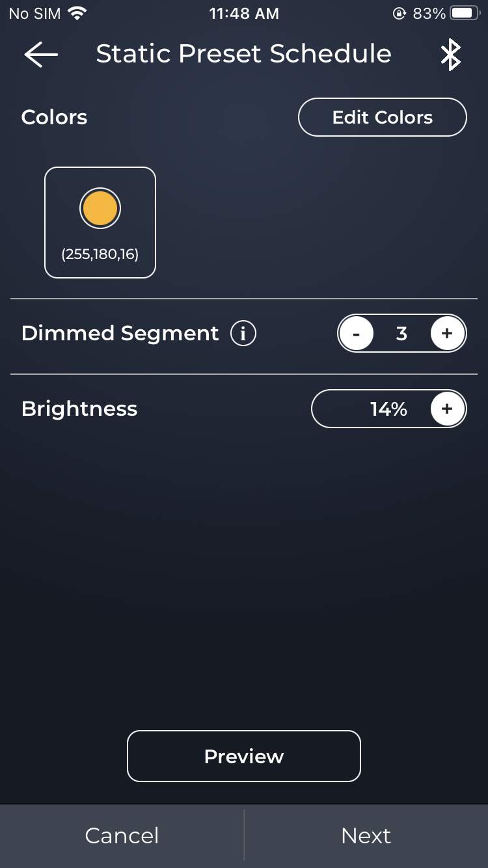488x868 pixels.
Task: Tap the color card tile
Action: coord(100,223)
